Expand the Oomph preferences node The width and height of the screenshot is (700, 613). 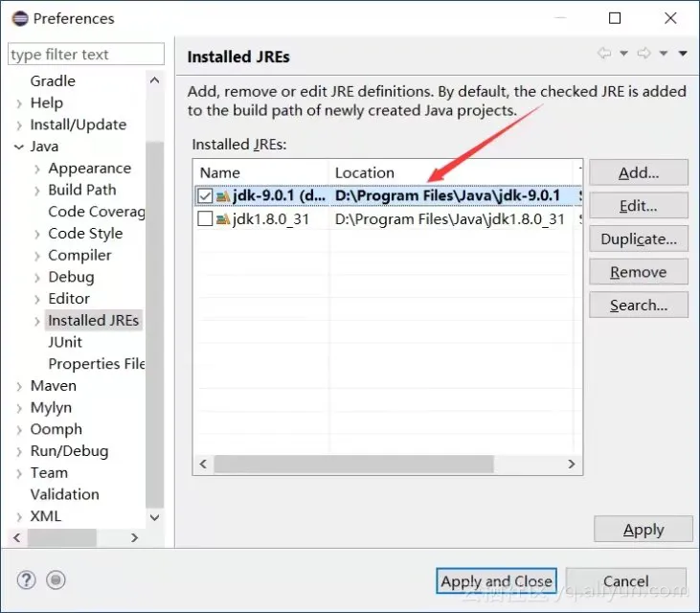[x=19, y=430]
